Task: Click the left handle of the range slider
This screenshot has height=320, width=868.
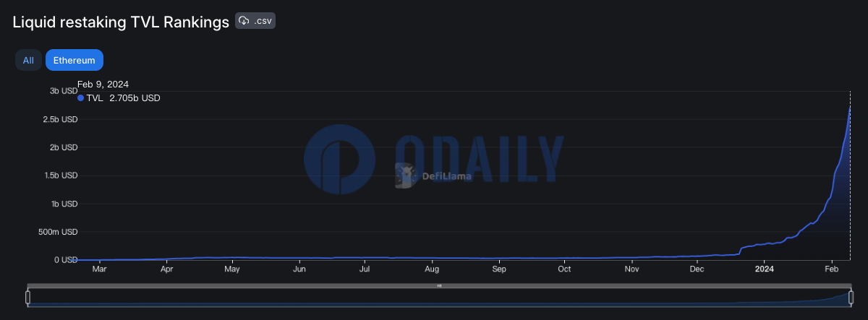Action: [x=28, y=296]
